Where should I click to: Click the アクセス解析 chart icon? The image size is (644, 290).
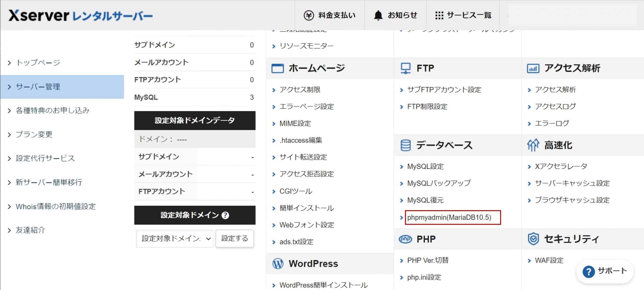[x=533, y=68]
